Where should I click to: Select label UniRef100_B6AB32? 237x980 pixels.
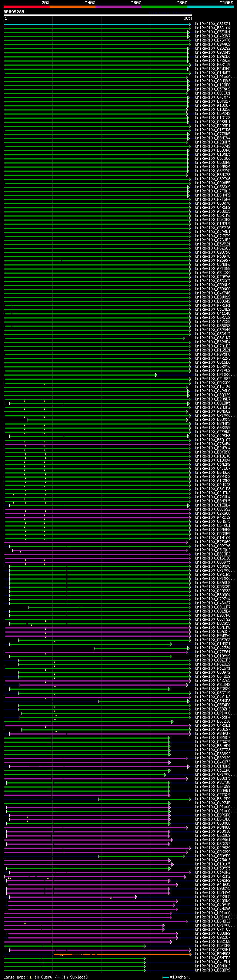tap(213, 922)
